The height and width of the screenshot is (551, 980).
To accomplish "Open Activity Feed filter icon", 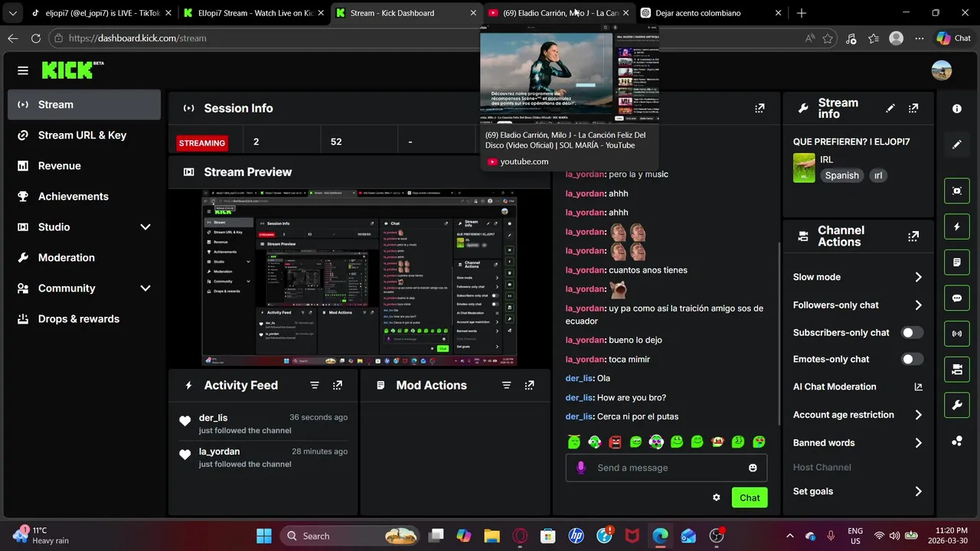I will [315, 385].
